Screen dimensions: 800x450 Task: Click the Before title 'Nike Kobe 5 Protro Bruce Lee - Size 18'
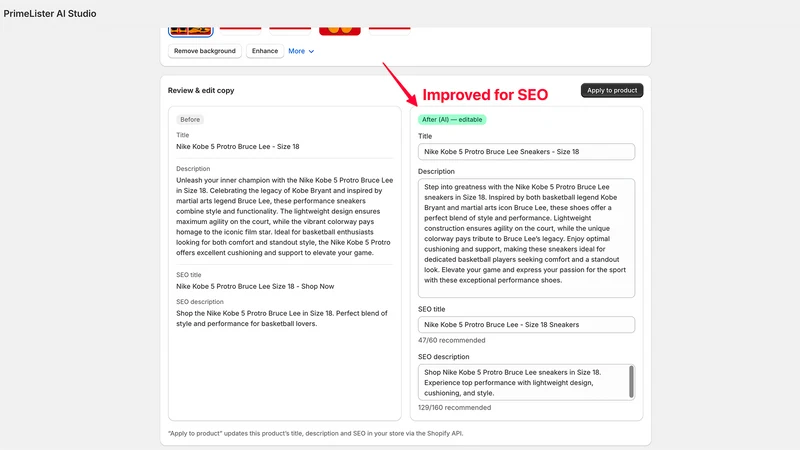click(238, 146)
